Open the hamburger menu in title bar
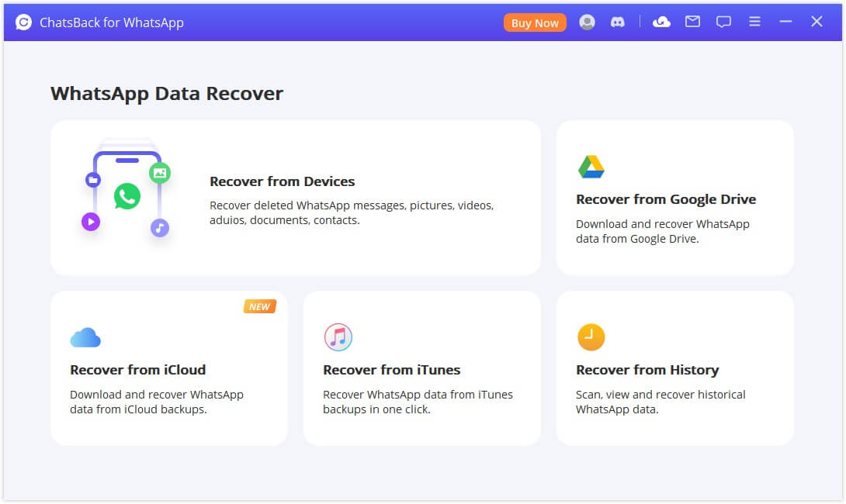 pyautogui.click(x=754, y=22)
